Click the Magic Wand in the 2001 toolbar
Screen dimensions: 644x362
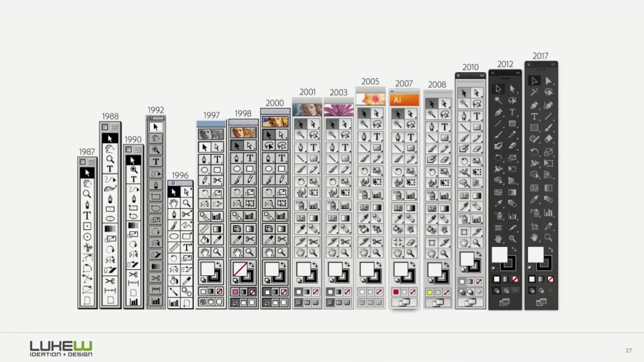[300, 136]
